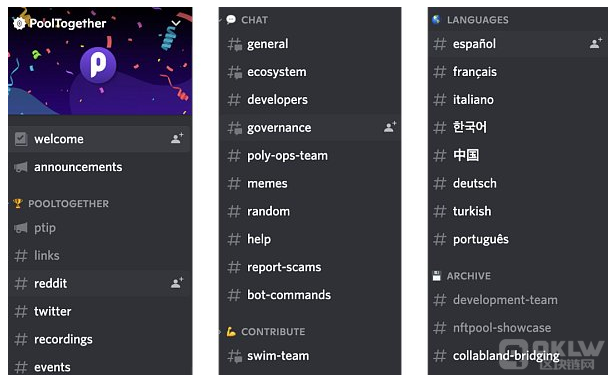Viewport: 608px width, 375px height.
Task: Open the español language channel
Action: [518, 44]
